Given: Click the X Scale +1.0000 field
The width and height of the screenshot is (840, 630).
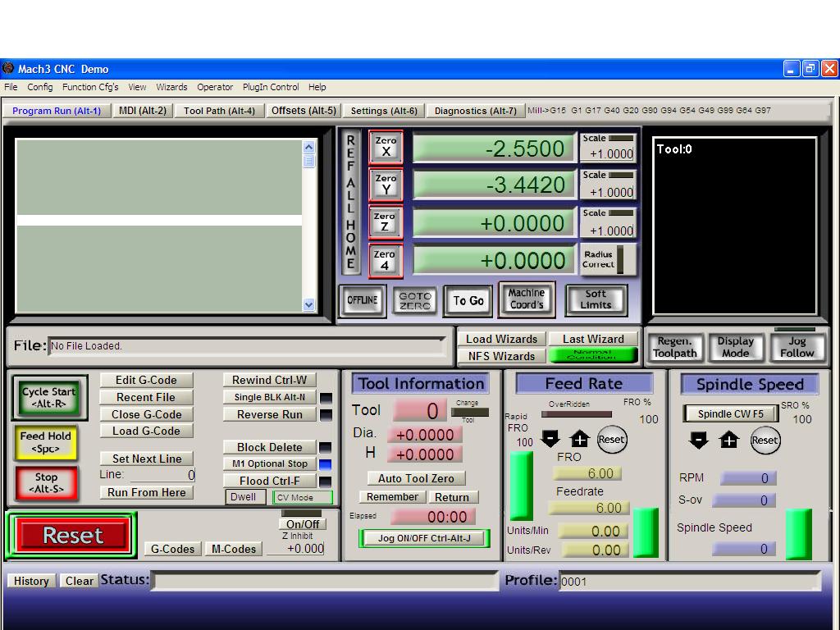Looking at the screenshot, I should point(609,153).
